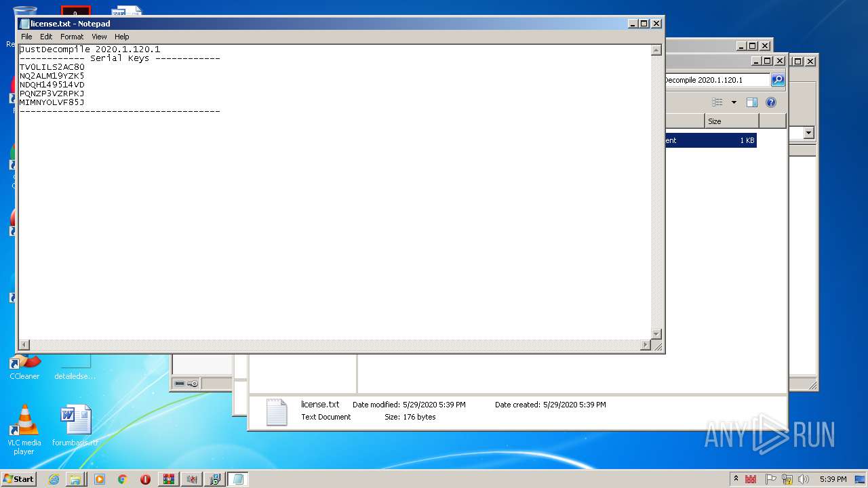This screenshot has height=488, width=868.
Task: Expand the view options dropdown arrow in Explorer
Action: [734, 102]
